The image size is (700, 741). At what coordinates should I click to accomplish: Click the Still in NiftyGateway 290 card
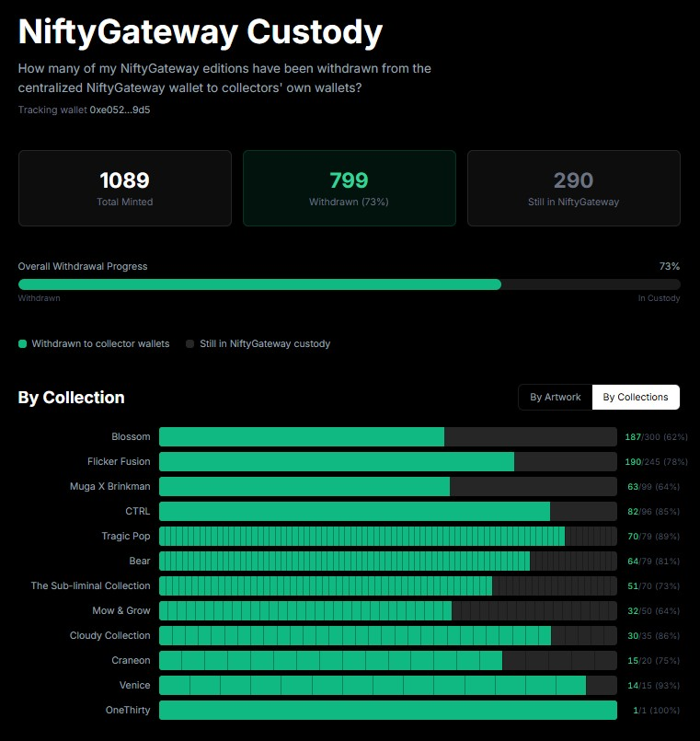tap(574, 188)
